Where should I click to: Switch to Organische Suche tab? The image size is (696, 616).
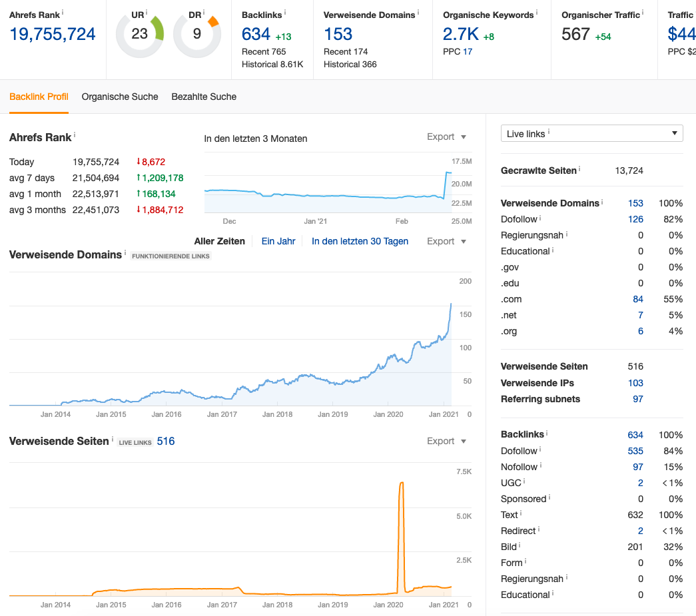point(120,97)
